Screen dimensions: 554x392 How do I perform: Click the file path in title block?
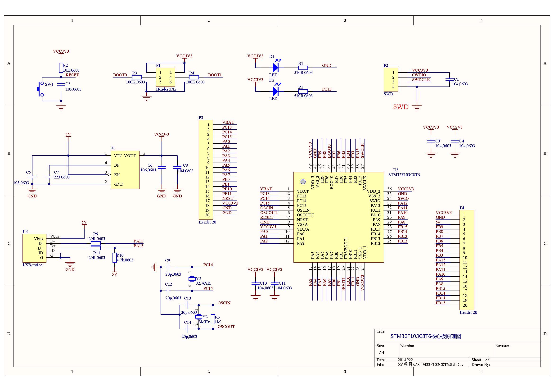(x=430, y=365)
